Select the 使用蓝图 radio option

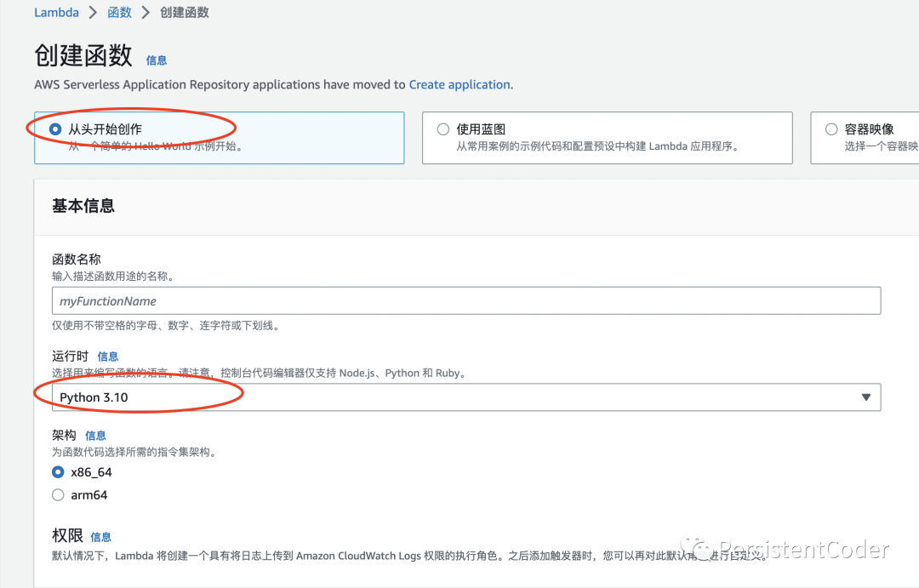click(443, 129)
